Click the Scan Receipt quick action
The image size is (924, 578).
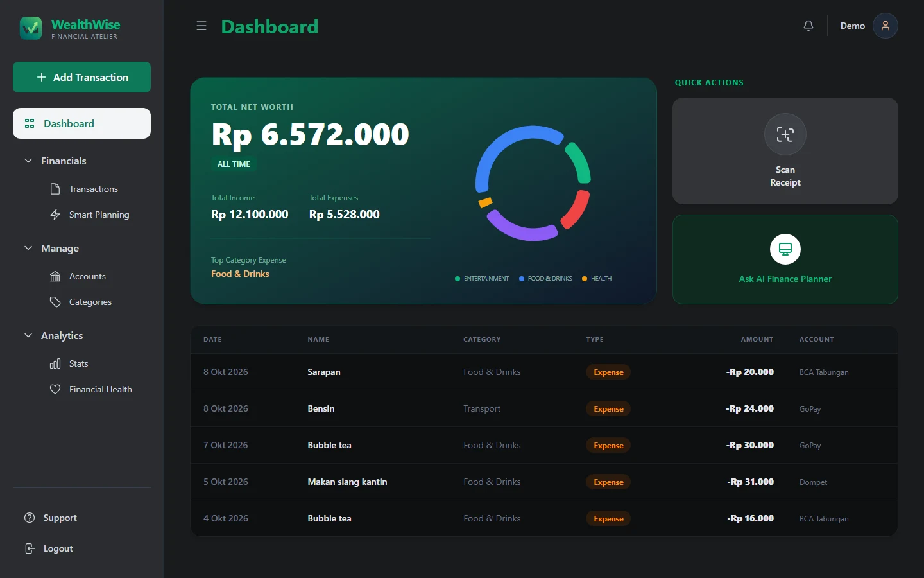[785, 151]
